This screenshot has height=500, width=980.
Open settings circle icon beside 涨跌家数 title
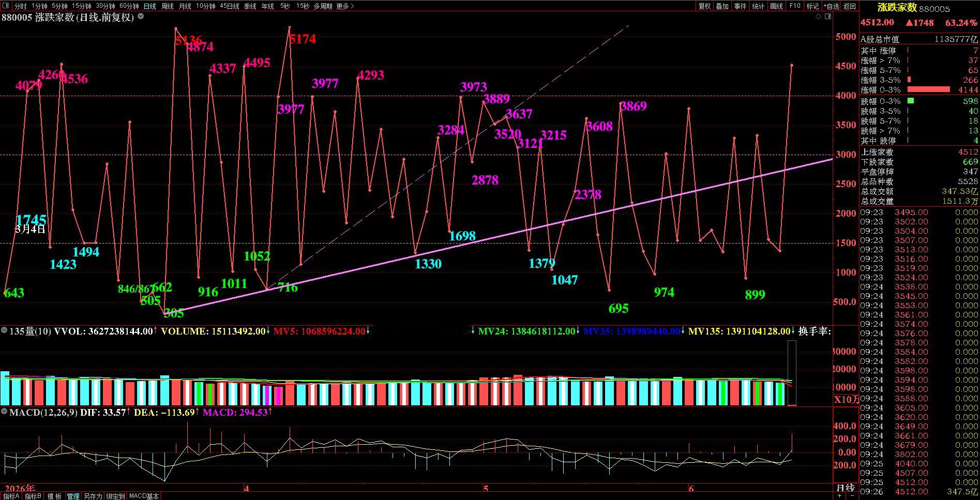[141, 17]
